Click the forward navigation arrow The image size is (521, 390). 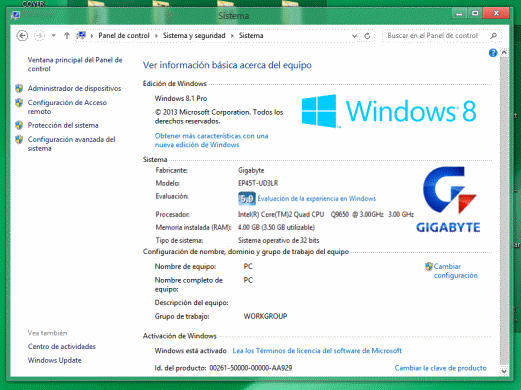point(39,36)
